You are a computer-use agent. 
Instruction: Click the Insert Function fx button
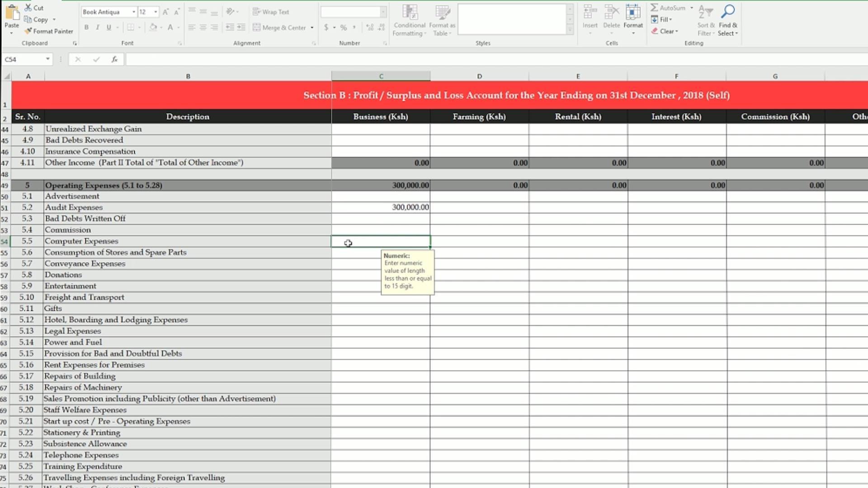tap(114, 59)
